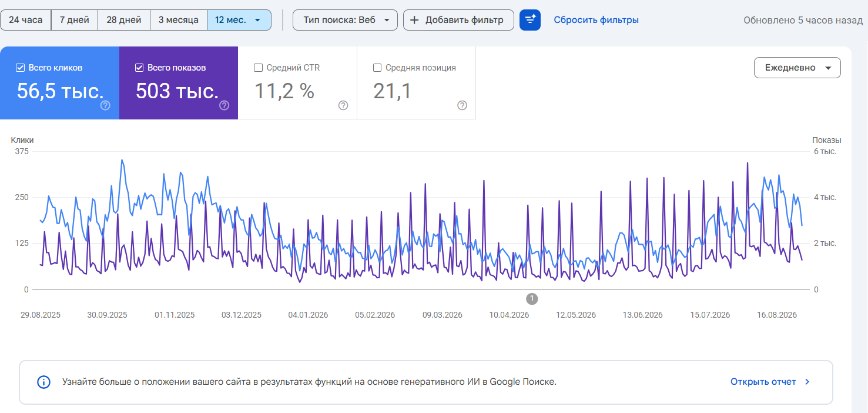Click the annotation marker 1 on the chart axis
Screen dimensions: 868x413
click(x=532, y=299)
